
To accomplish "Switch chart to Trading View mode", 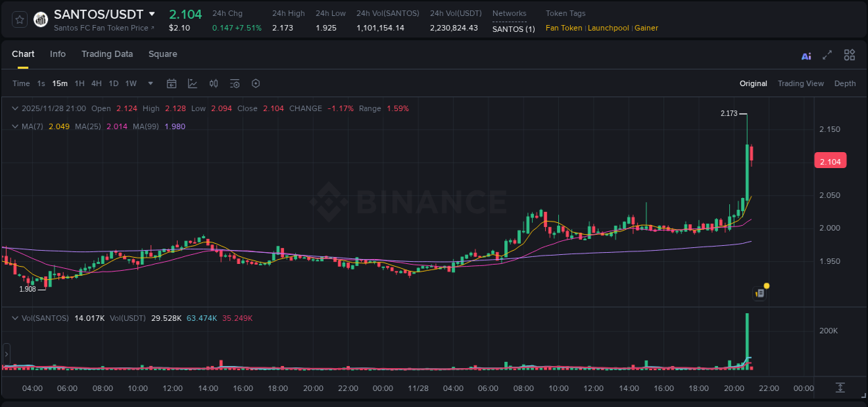I will (x=800, y=83).
